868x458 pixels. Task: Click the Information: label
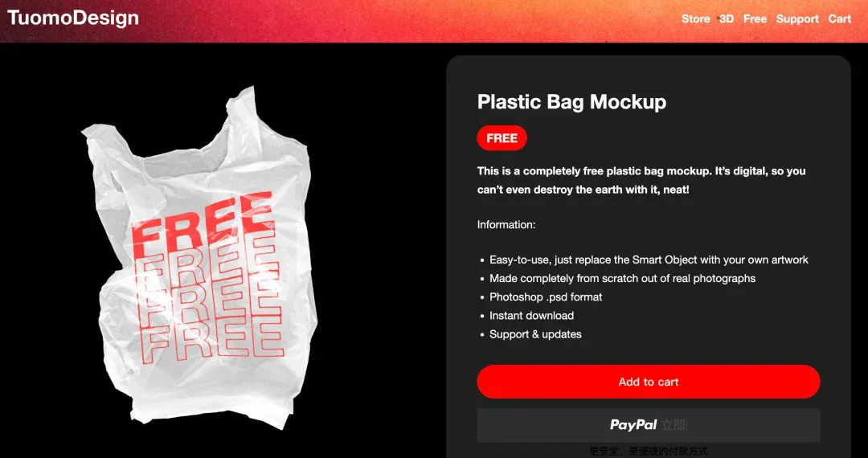pyautogui.click(x=506, y=225)
